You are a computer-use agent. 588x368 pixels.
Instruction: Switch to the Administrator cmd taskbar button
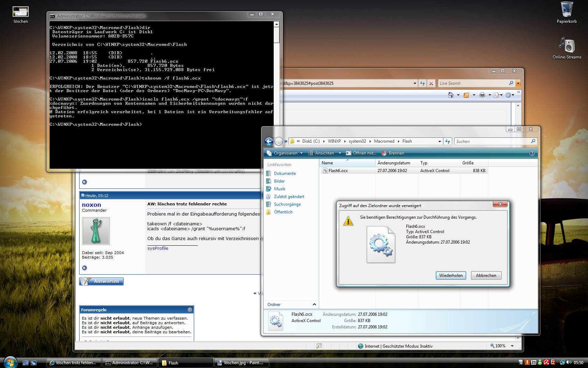(130, 363)
